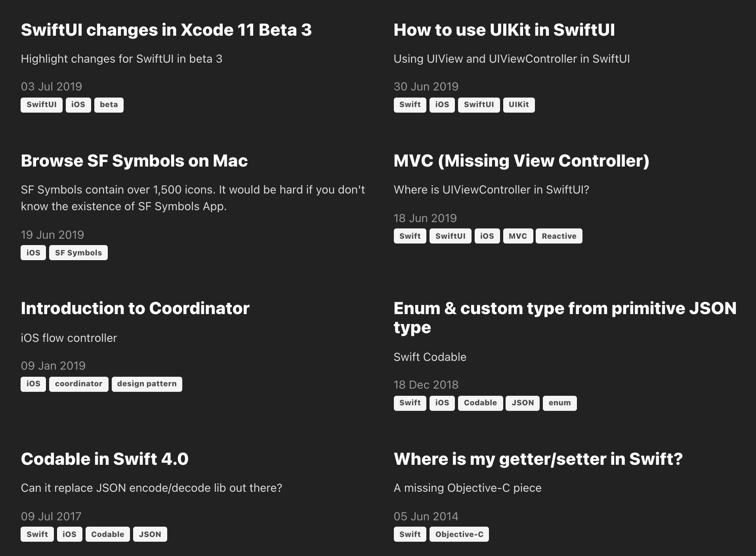Click the design pattern tag
The image size is (756, 556).
tap(147, 384)
